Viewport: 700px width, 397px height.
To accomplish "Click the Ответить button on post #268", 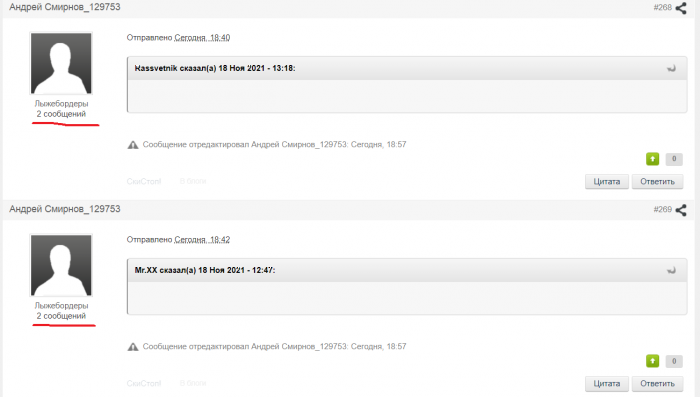I will [x=657, y=182].
